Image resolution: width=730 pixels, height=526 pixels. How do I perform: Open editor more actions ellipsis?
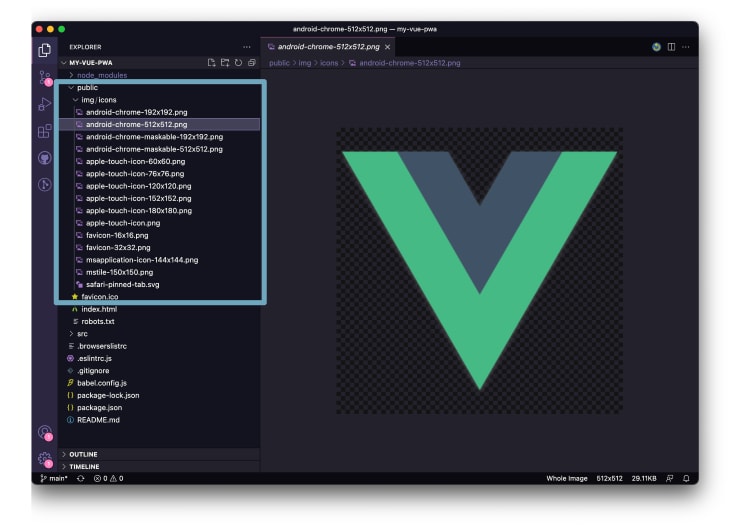[686, 47]
